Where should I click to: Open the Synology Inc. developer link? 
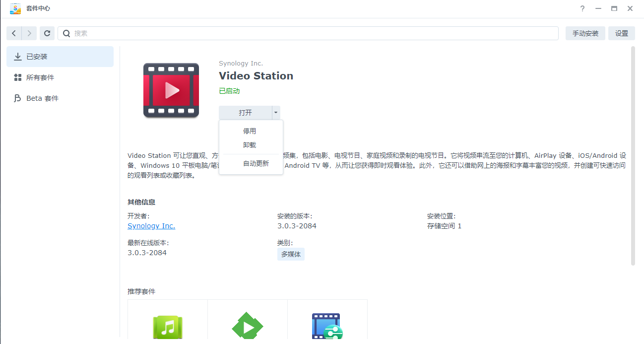pyautogui.click(x=151, y=226)
